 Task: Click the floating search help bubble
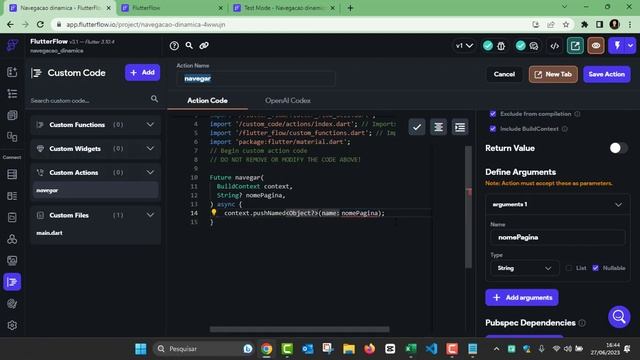619,317
